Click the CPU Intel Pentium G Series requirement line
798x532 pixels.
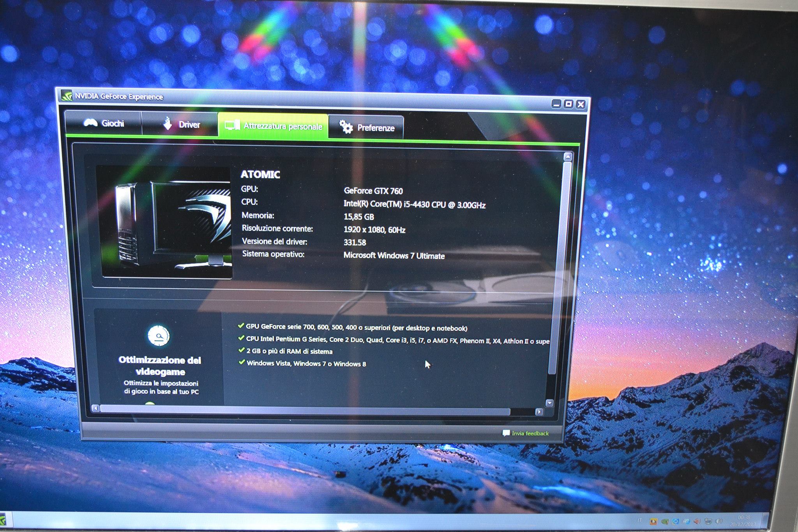click(394, 340)
